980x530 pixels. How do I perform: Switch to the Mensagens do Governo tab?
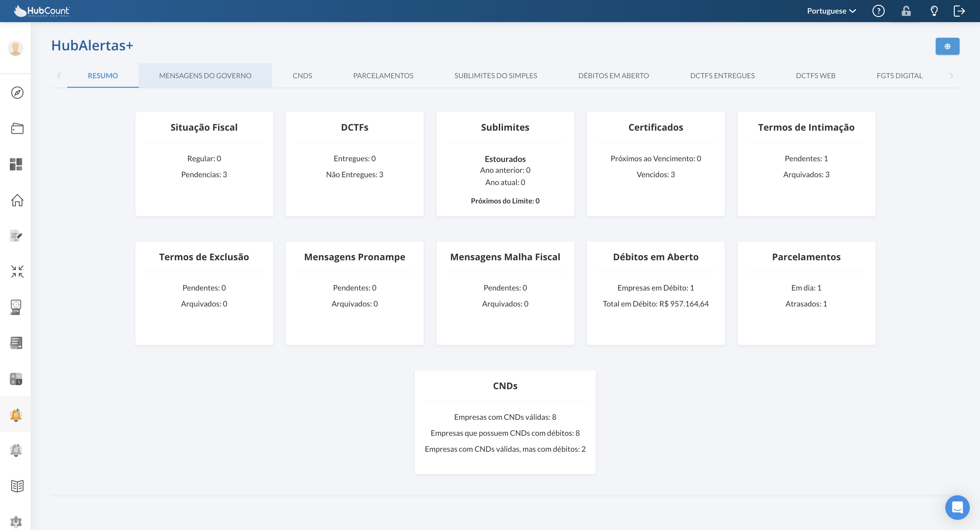click(205, 76)
